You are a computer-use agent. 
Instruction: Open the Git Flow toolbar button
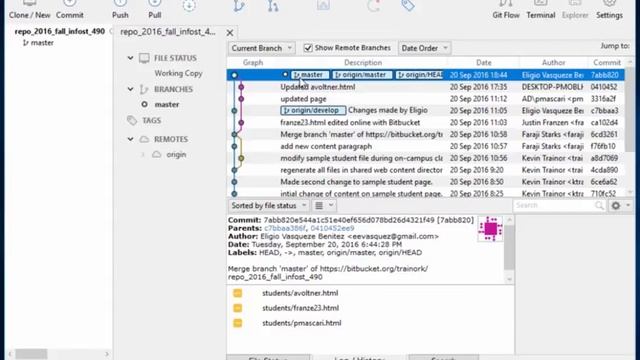(506, 9)
